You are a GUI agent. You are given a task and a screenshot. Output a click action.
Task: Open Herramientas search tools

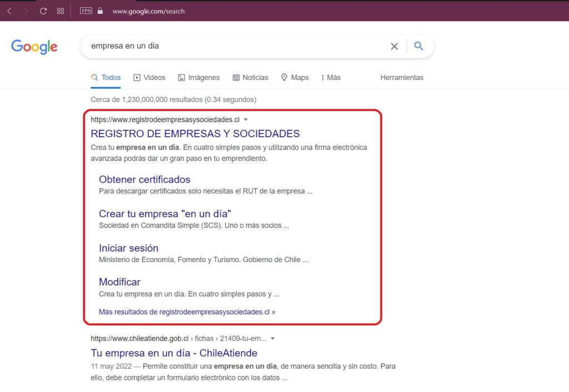[401, 78]
